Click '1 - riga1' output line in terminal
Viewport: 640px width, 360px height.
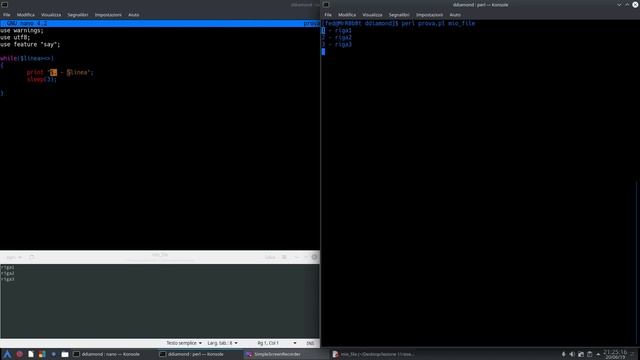click(x=336, y=31)
